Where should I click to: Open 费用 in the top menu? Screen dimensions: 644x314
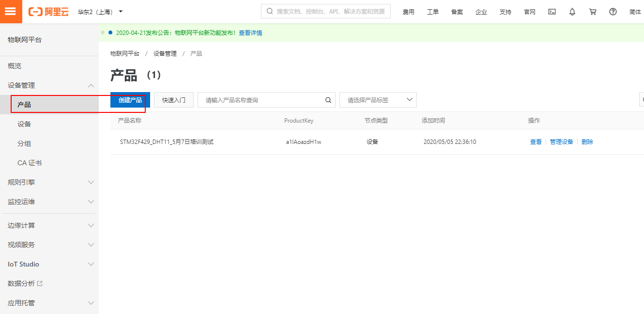coord(409,12)
